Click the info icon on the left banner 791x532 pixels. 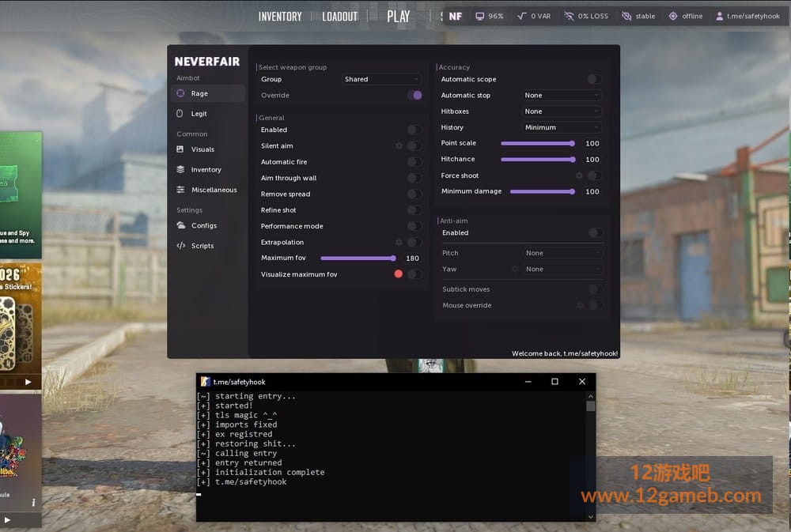33,502
